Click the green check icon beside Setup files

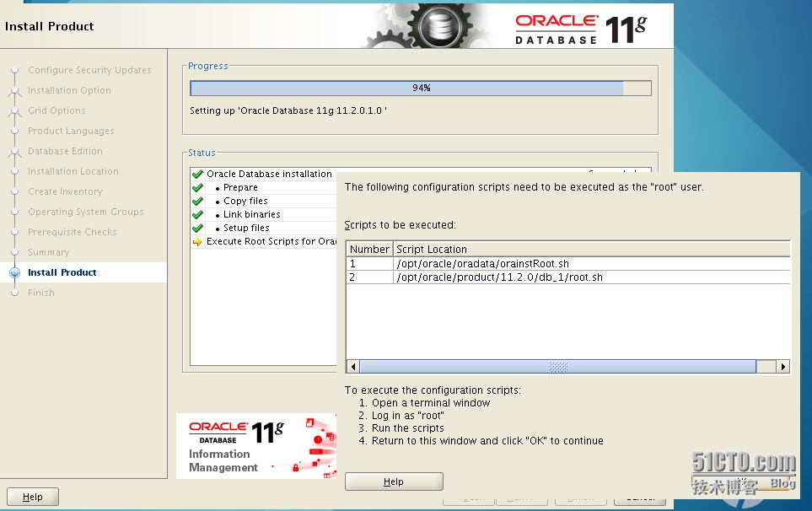[x=197, y=228]
